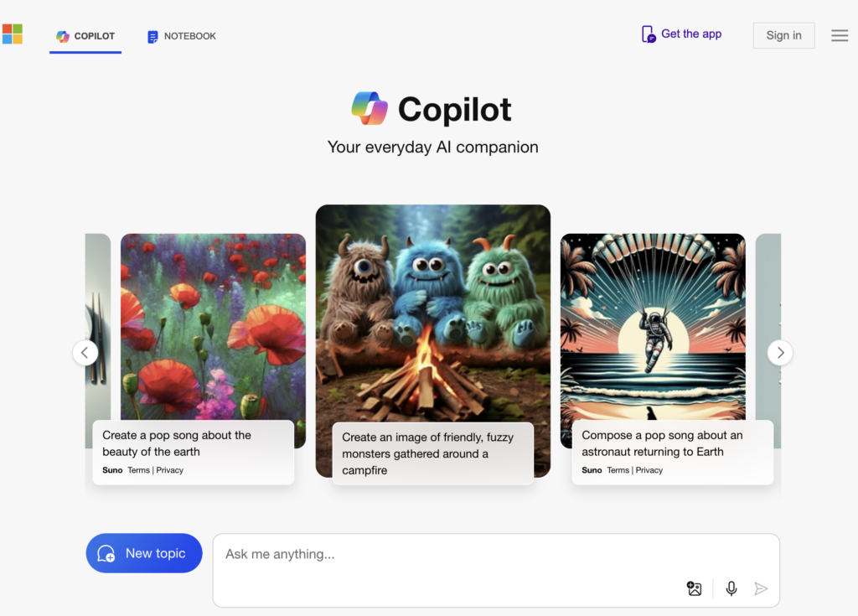Open Terms link under earth song card

138,470
